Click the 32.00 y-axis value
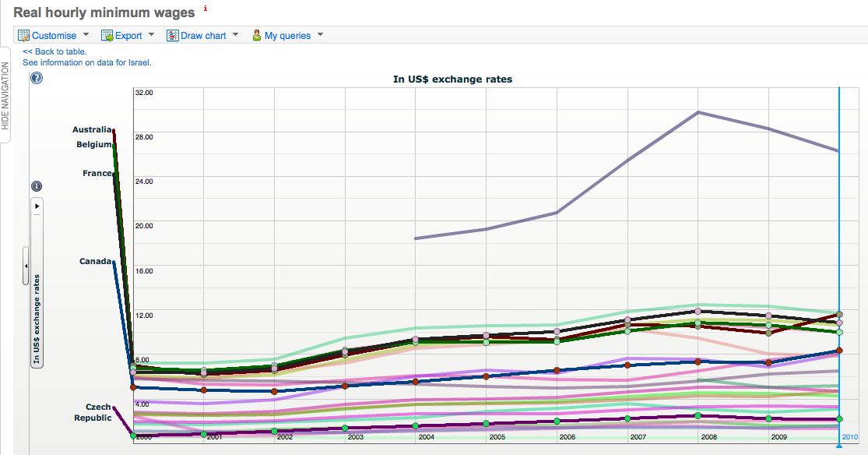 click(x=144, y=93)
